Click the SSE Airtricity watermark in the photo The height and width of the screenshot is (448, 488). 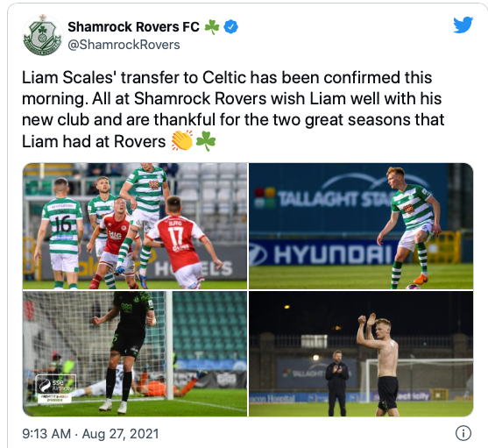tap(55, 389)
